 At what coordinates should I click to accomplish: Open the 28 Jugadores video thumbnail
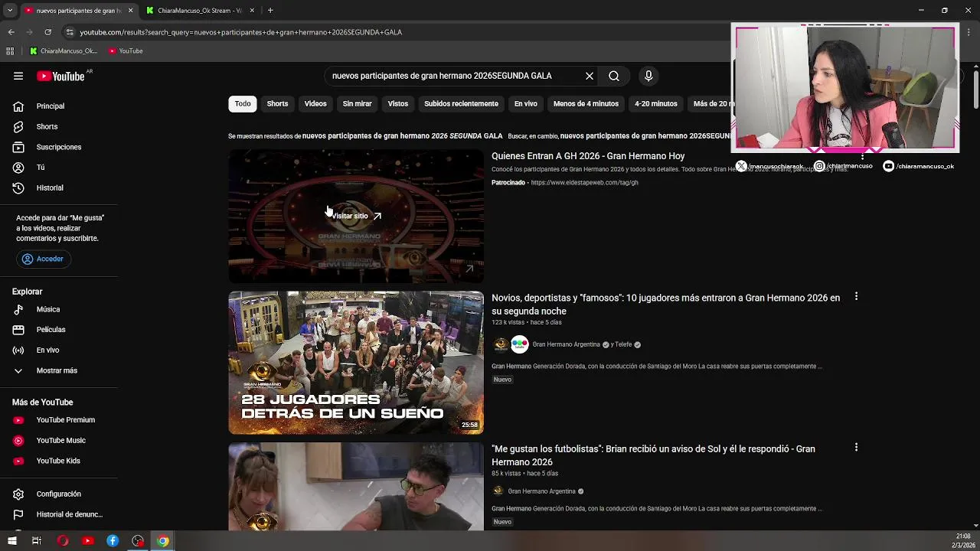356,363
